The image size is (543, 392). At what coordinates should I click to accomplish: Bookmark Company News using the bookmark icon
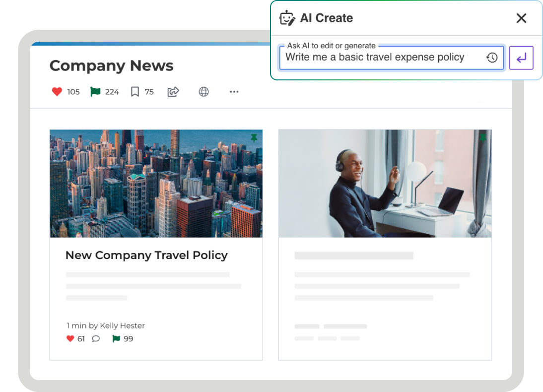click(x=135, y=92)
